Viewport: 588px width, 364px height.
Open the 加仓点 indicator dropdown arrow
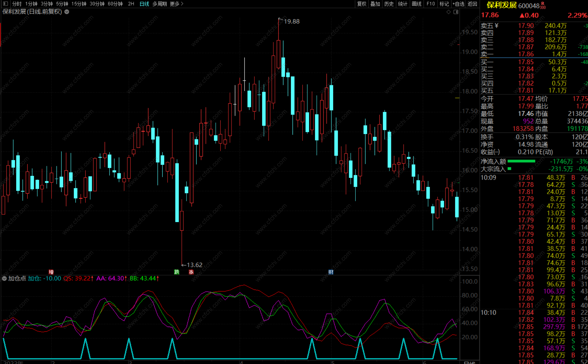point(4,278)
